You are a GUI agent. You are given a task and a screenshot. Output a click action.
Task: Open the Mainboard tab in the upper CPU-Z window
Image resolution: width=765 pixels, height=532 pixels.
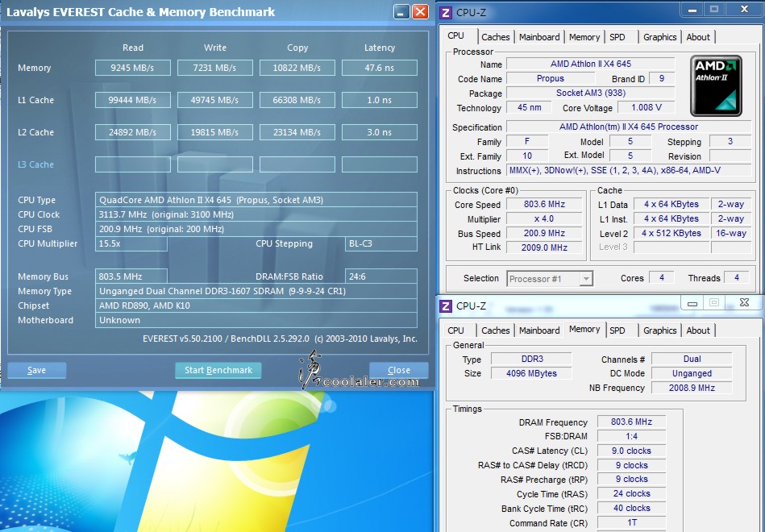click(x=539, y=37)
